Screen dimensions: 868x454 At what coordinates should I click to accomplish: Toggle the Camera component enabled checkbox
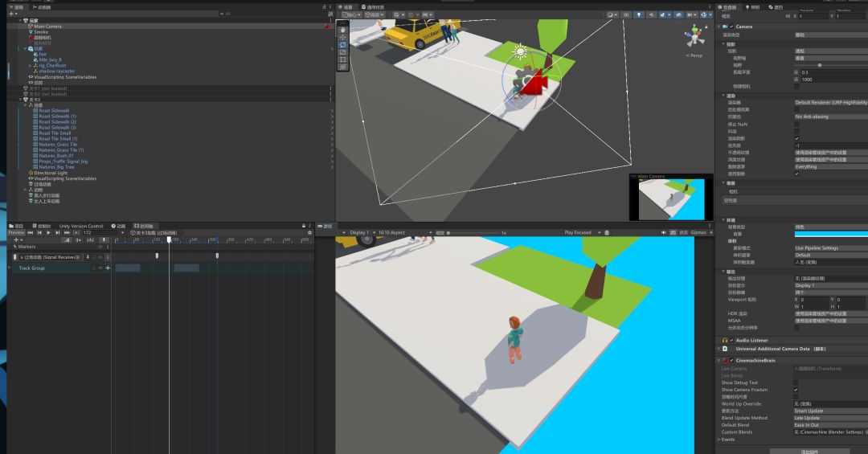(731, 27)
